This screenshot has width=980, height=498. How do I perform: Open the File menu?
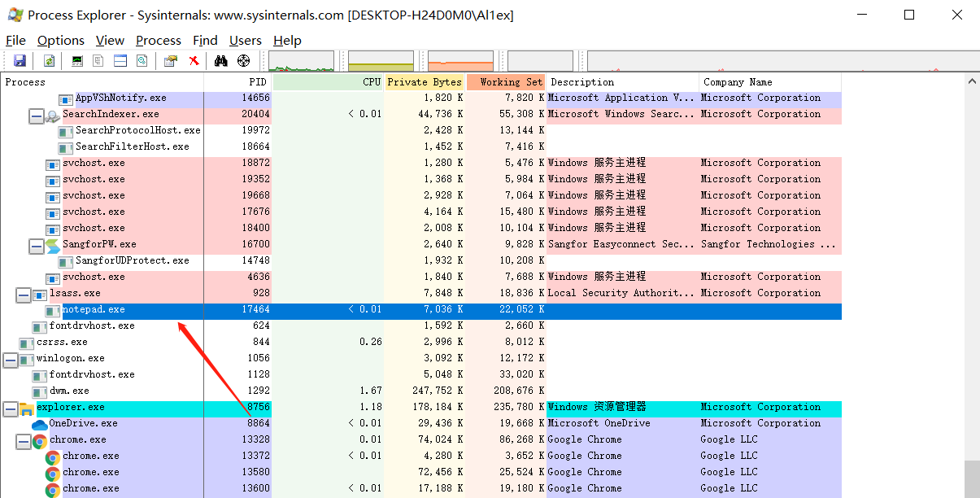(x=15, y=40)
